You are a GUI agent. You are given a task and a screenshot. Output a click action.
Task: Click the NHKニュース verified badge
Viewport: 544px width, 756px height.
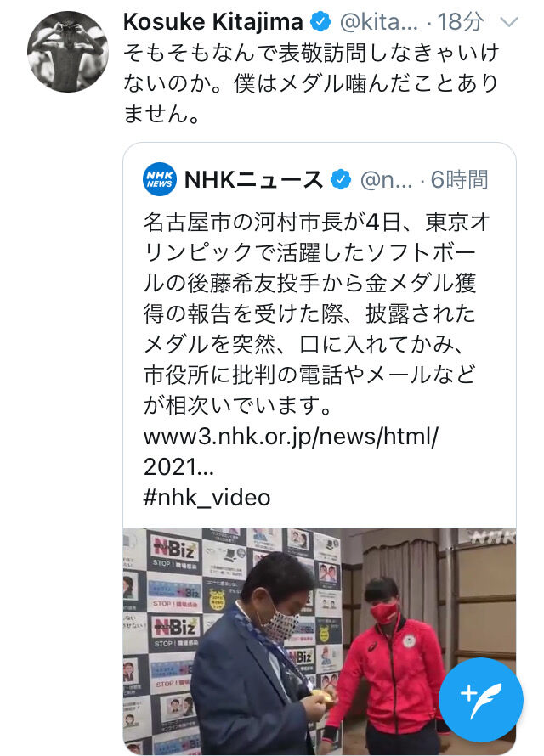[341, 180]
